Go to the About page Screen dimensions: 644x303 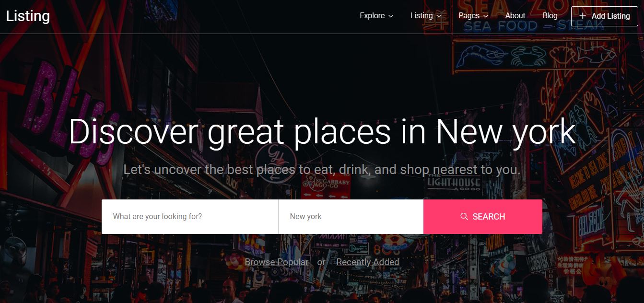coord(515,16)
